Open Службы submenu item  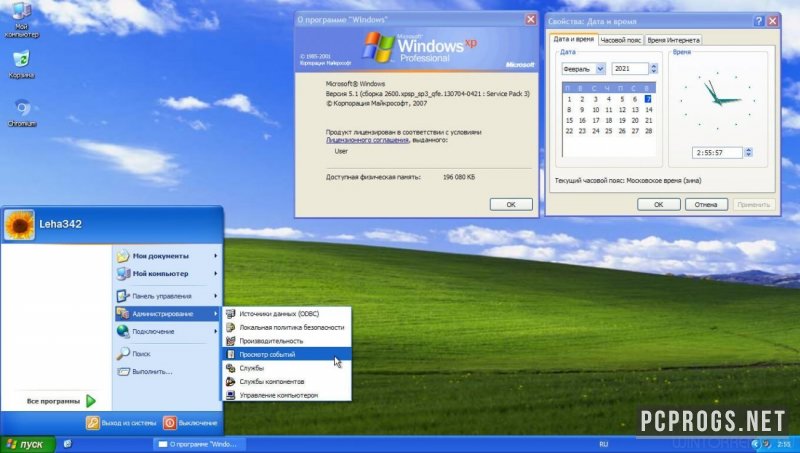287,368
